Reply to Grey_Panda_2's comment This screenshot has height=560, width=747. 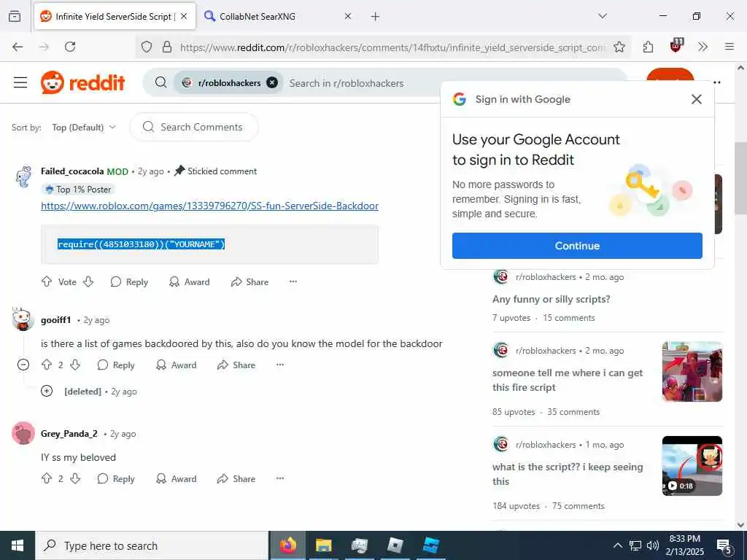[x=116, y=478]
